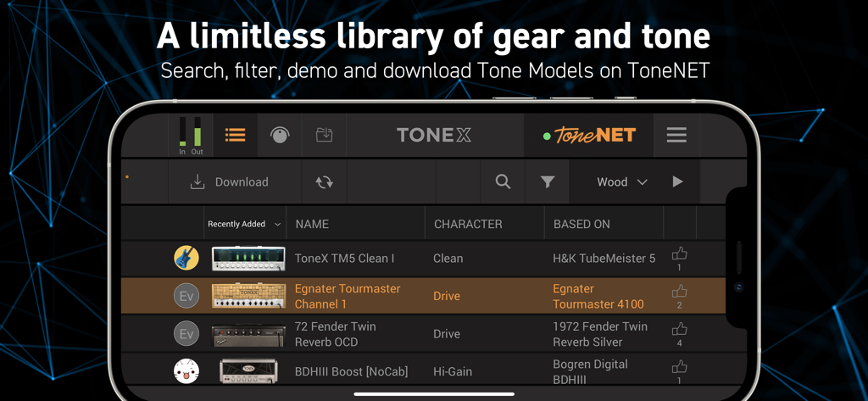Screen dimensions: 868x401
Task: Select ToneX TM5 Clean I row name
Action: coord(344,258)
